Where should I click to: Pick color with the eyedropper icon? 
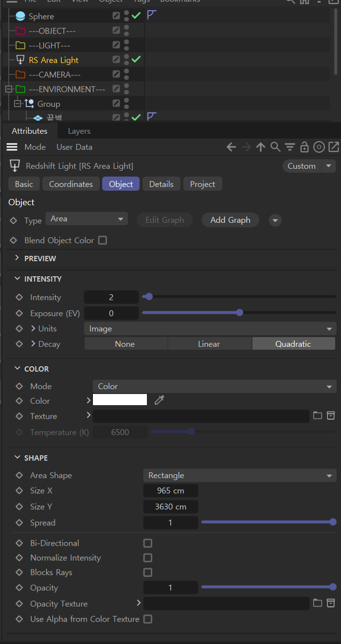pos(160,400)
